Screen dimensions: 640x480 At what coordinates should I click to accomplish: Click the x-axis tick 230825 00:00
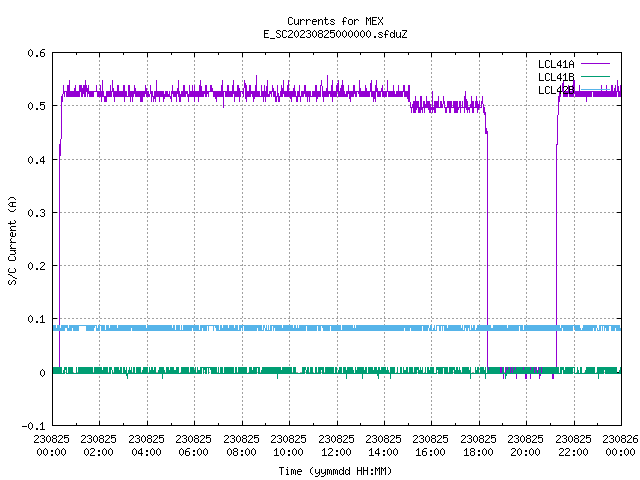point(51,445)
